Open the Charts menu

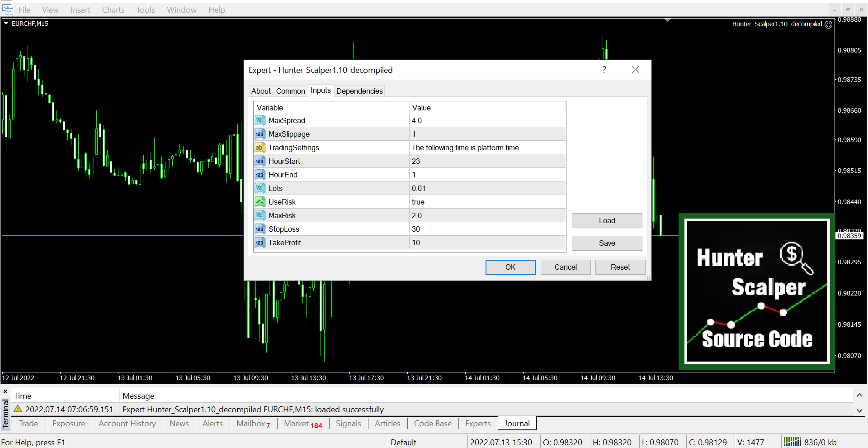pos(113,10)
